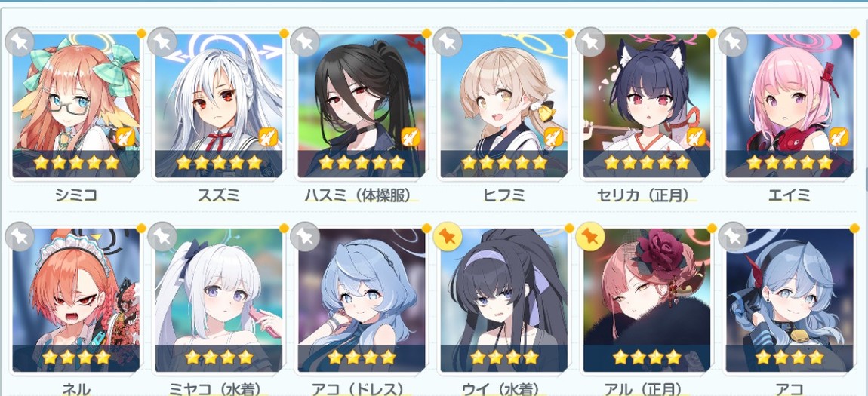
Task: Unpin the ウイ（水着）card
Action: click(x=448, y=236)
